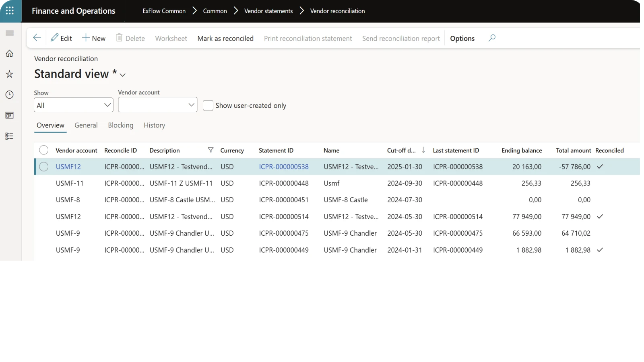This screenshot has height=362, width=644.
Task: Open statement ICPR-000000538 link
Action: coord(284,167)
